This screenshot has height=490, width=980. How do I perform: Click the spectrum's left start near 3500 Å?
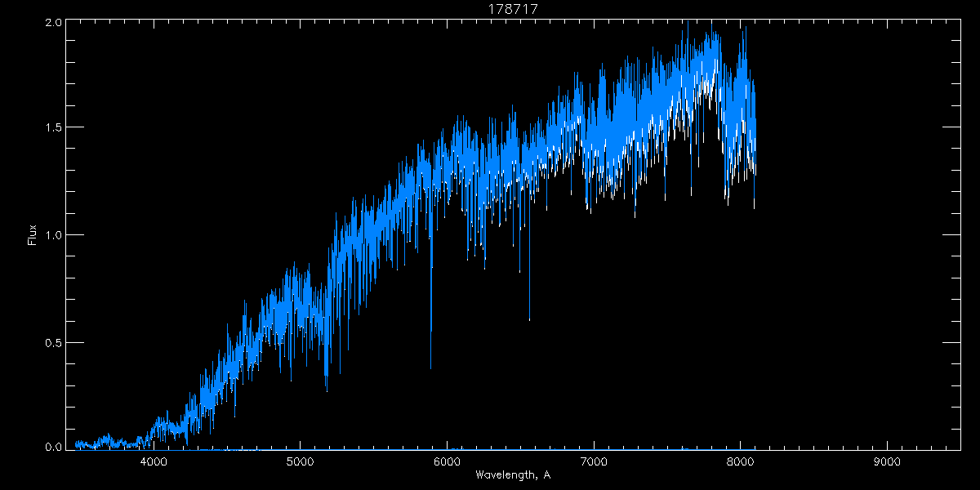78,444
